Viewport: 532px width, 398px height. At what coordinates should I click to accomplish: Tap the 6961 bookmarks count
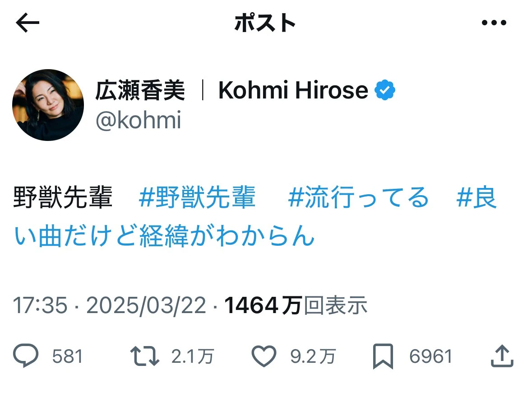tap(430, 357)
